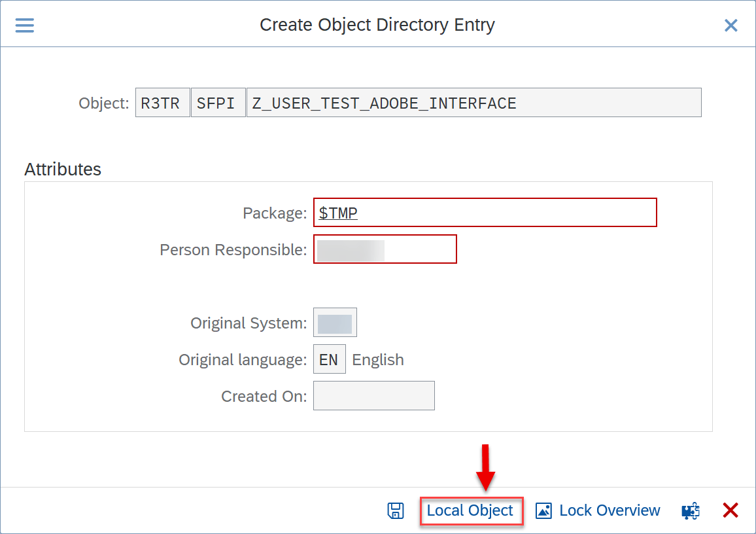The width and height of the screenshot is (756, 534).
Task: Click into the Package field containing $TMP
Action: point(485,213)
